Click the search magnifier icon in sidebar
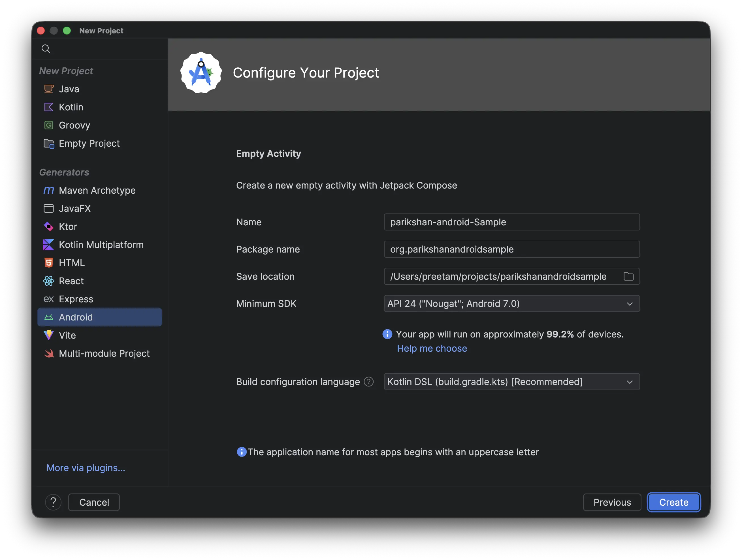Screen dimensions: 742x560 pyautogui.click(x=46, y=49)
